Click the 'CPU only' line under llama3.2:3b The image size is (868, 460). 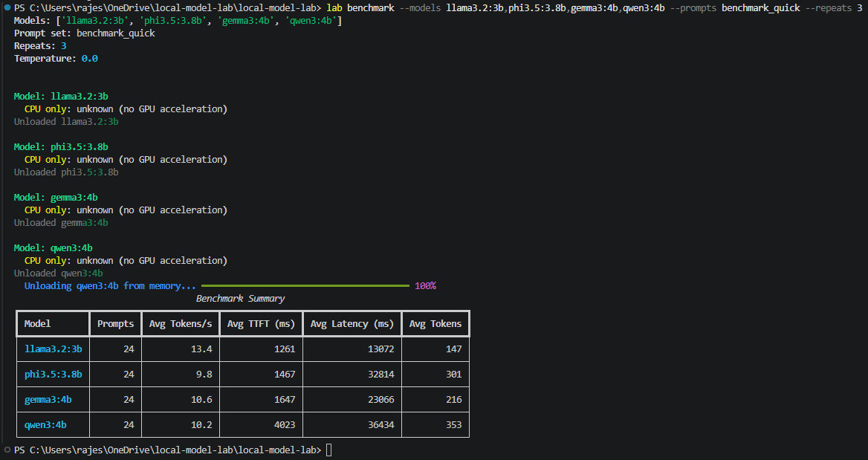coord(126,109)
